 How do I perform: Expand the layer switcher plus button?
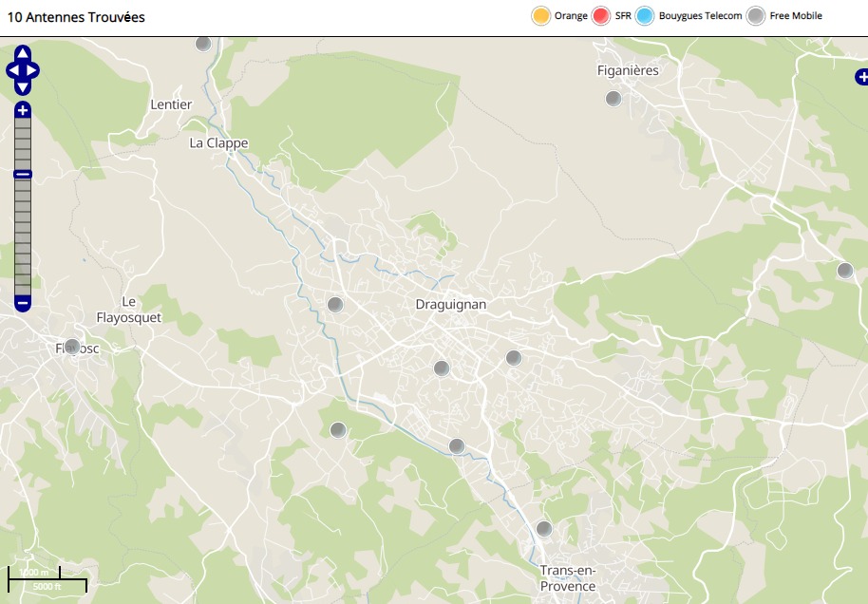pos(860,77)
